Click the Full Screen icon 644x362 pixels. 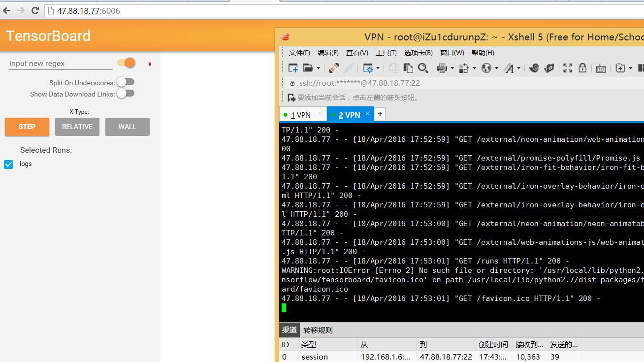[x=568, y=68]
